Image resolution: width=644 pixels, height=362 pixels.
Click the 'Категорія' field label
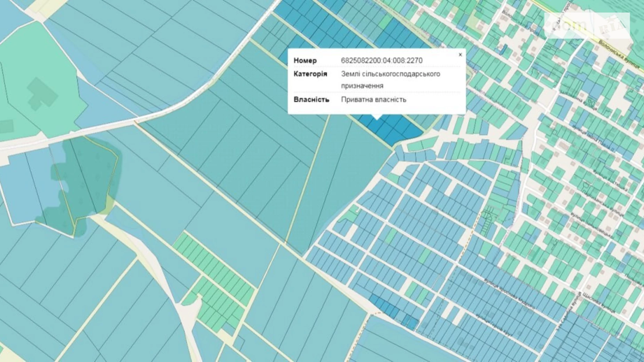coord(310,74)
